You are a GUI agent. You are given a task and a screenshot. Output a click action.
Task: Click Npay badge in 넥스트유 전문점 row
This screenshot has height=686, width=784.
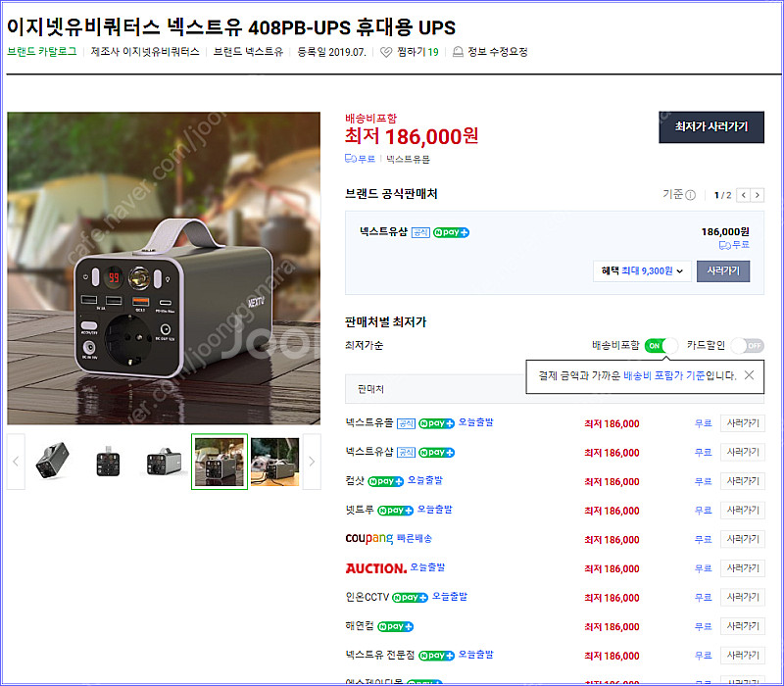click(x=436, y=656)
